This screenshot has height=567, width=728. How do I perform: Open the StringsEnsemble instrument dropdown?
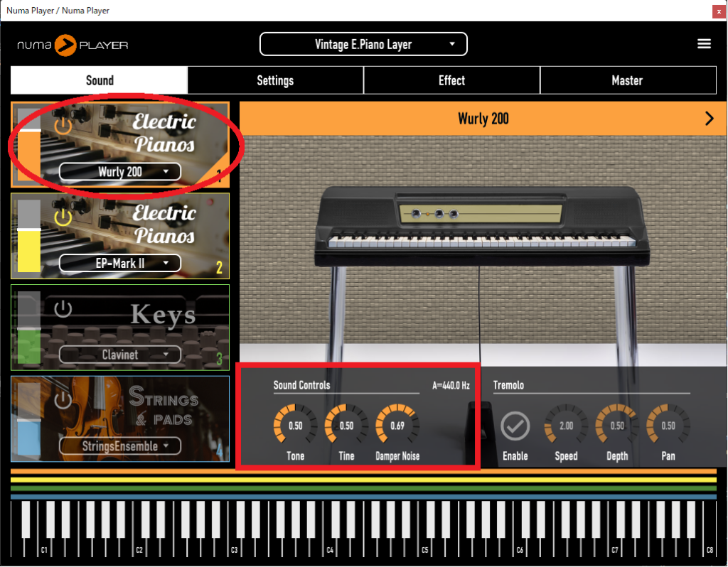point(120,446)
